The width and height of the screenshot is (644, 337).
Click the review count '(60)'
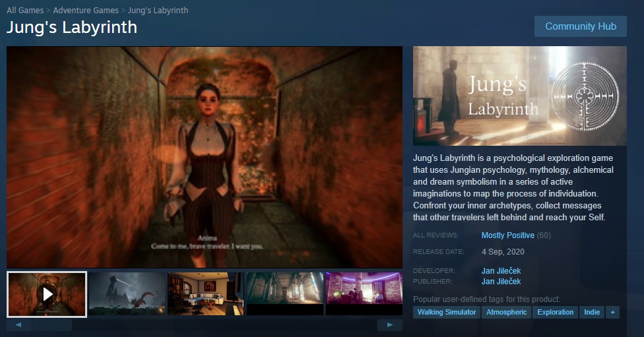[544, 235]
